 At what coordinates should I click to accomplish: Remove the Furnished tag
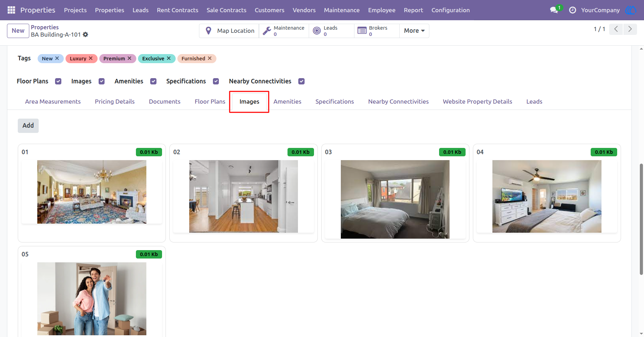click(x=210, y=58)
